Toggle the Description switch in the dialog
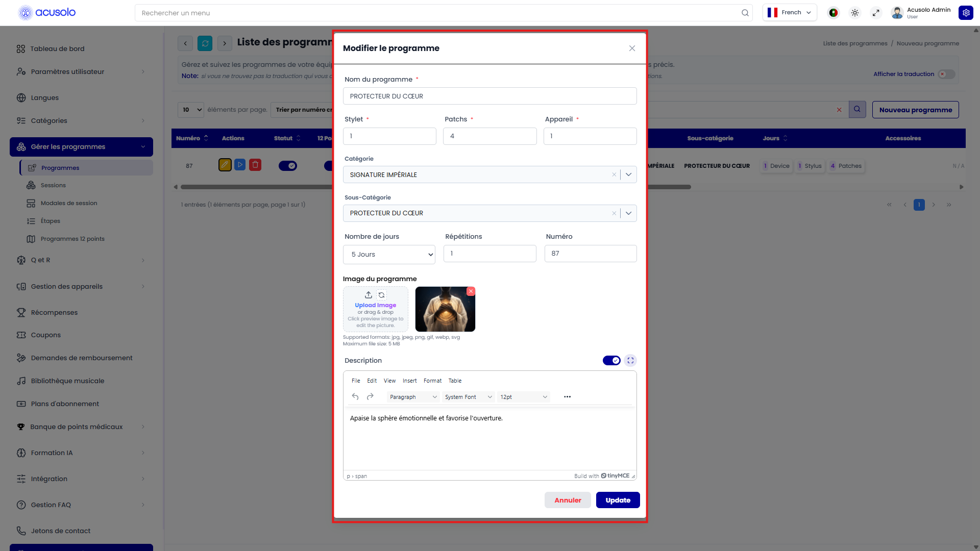 coord(611,360)
